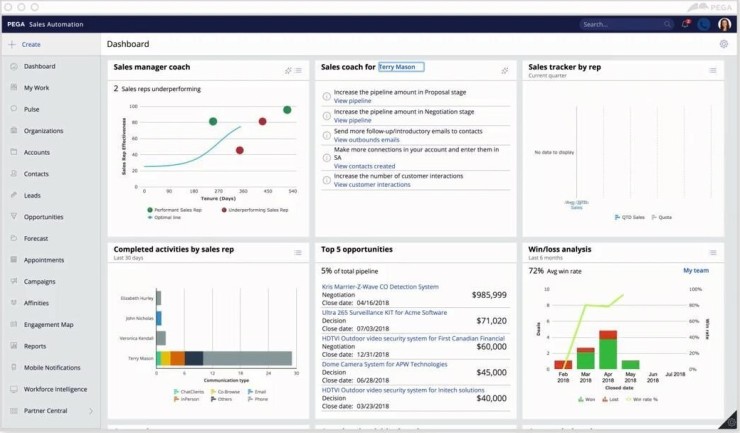Click the Pulse icon in the sidebar
This screenshot has height=433, width=740.
[x=14, y=109]
